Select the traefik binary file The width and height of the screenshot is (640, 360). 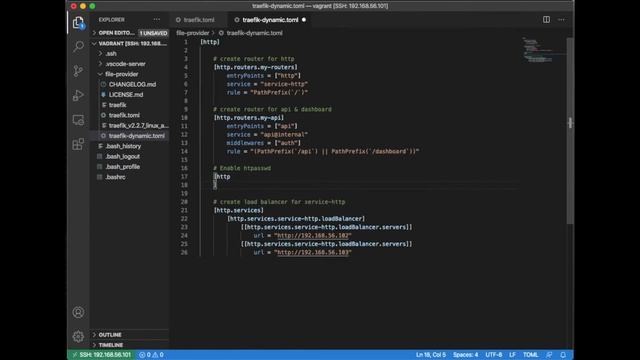point(129,105)
